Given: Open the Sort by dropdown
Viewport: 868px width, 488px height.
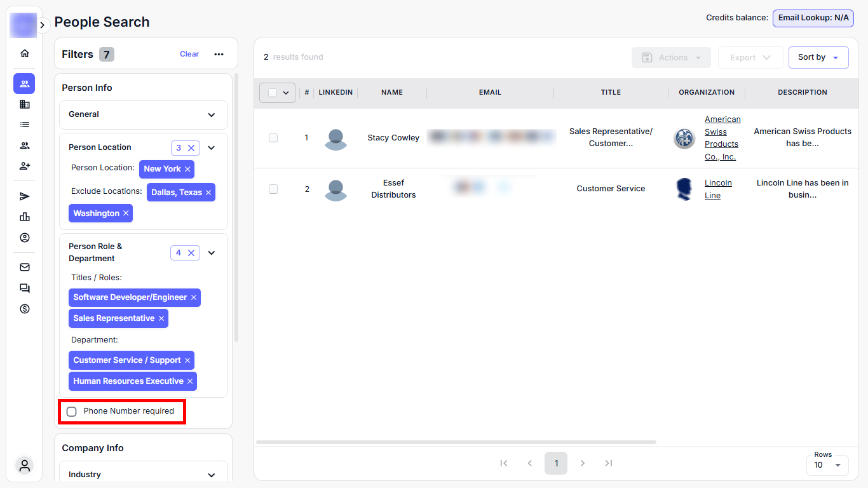Looking at the screenshot, I should point(818,57).
